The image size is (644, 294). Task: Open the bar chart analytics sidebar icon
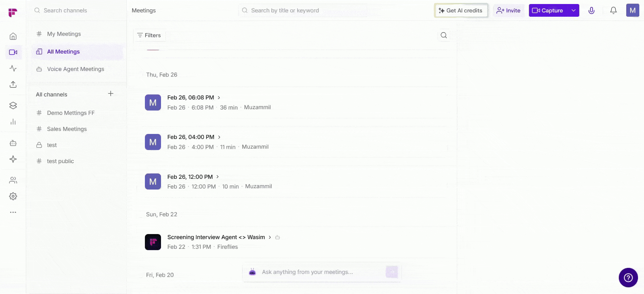point(13,122)
